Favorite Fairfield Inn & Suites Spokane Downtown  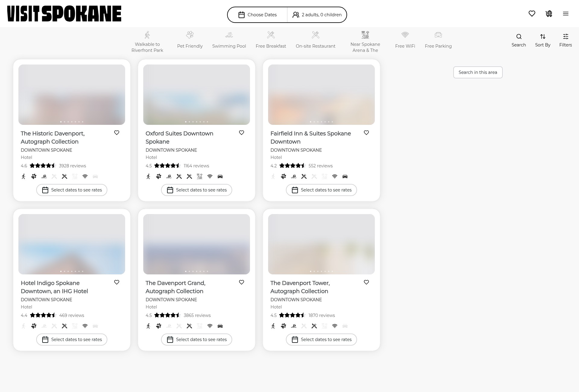(x=366, y=133)
